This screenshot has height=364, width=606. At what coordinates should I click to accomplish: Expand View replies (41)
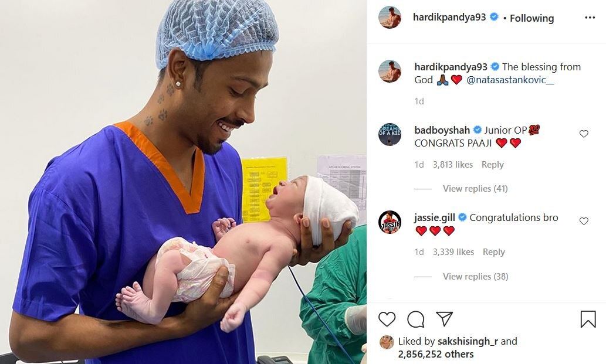point(475,189)
